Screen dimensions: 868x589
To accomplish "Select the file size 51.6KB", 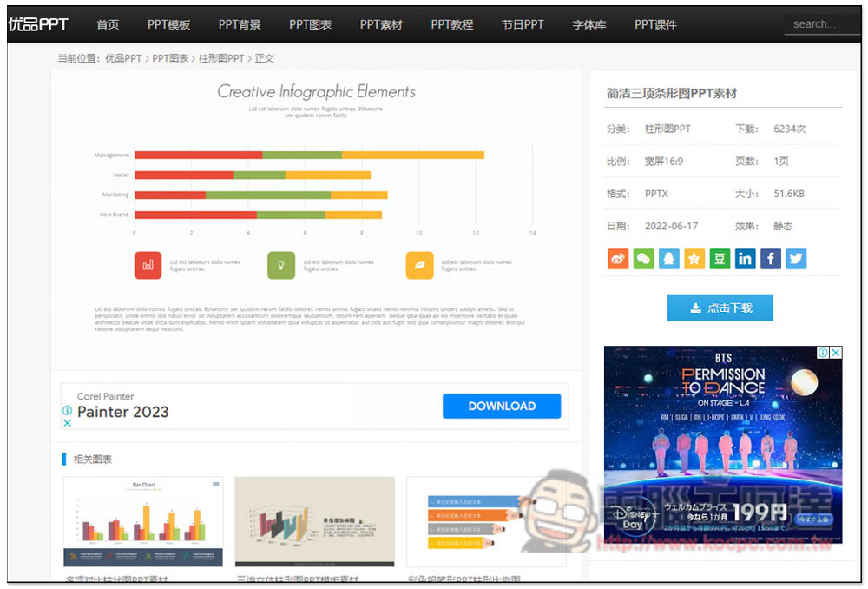I will [x=789, y=194].
